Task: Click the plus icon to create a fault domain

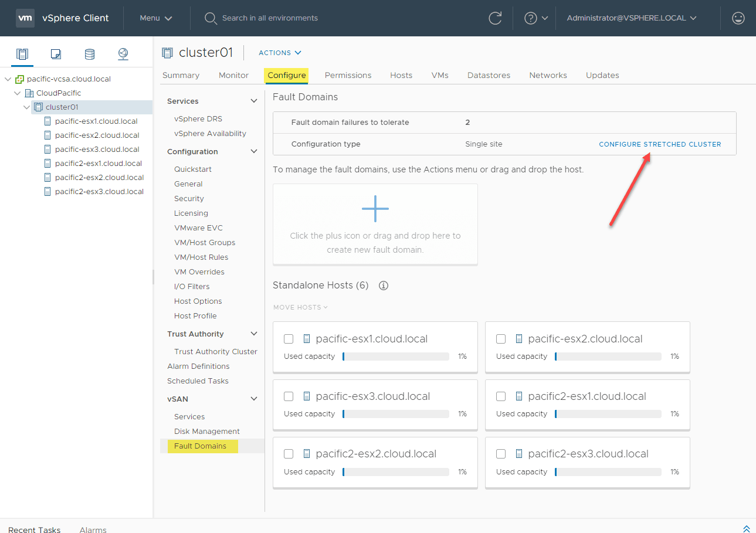Action: tap(375, 208)
